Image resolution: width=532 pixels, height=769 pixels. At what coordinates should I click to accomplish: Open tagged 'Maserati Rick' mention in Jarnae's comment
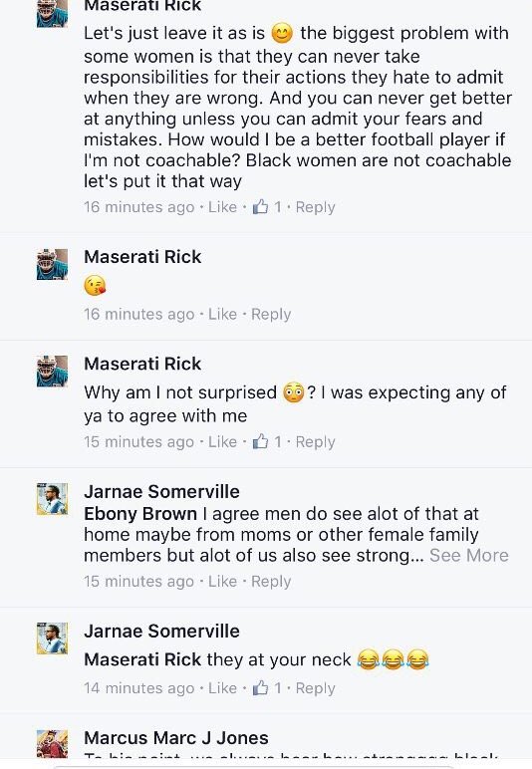pyautogui.click(x=142, y=659)
